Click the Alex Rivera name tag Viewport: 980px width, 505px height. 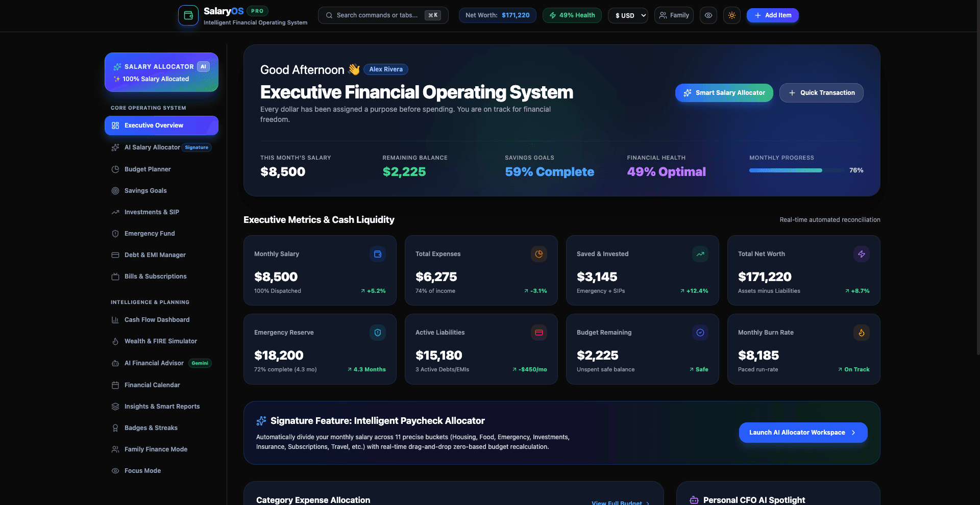coord(386,69)
